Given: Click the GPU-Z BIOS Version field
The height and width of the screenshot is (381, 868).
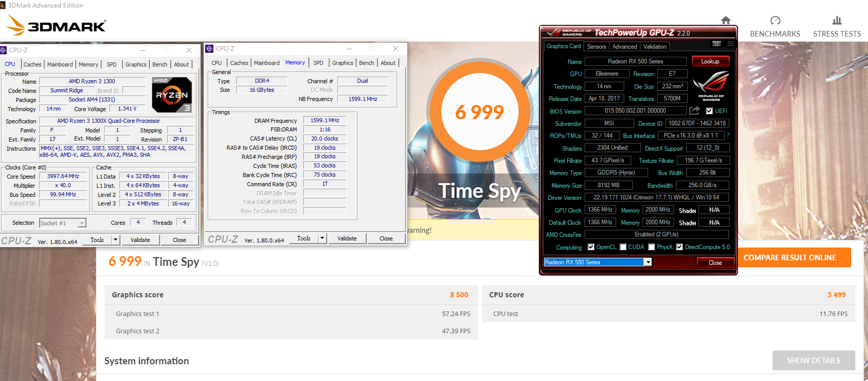Looking at the screenshot, I should 635,111.
